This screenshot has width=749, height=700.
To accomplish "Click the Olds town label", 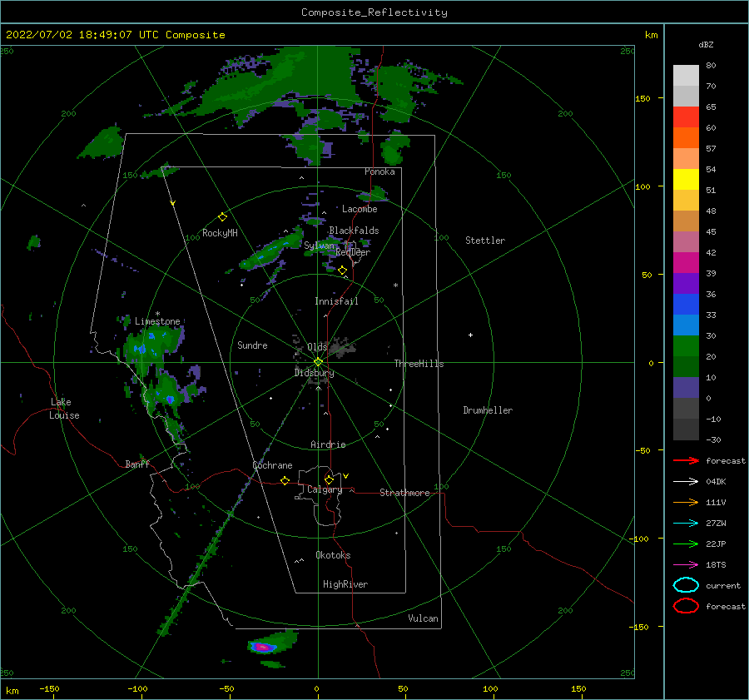I will (x=317, y=347).
